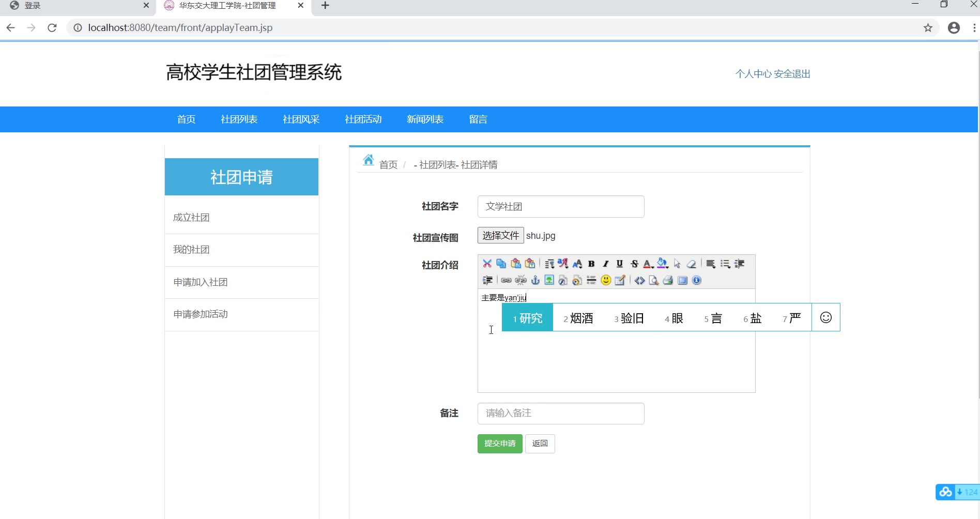The width and height of the screenshot is (980, 519).
Task: Switch editor to source code view
Action: point(639,280)
